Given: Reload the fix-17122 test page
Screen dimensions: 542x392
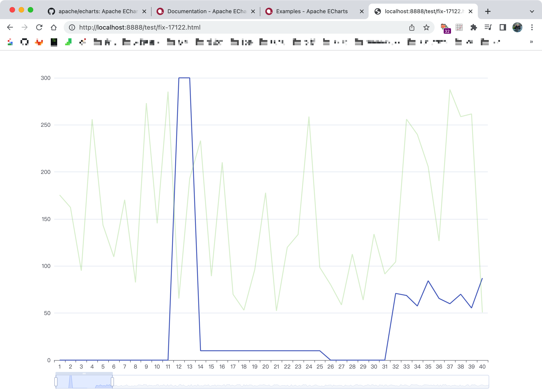Looking at the screenshot, I should pyautogui.click(x=39, y=27).
